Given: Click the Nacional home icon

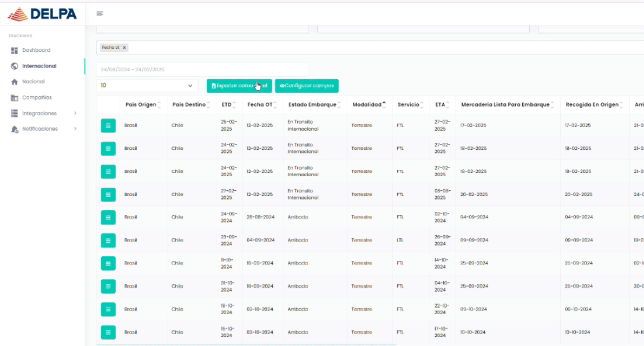Looking at the screenshot, I should click(15, 82).
